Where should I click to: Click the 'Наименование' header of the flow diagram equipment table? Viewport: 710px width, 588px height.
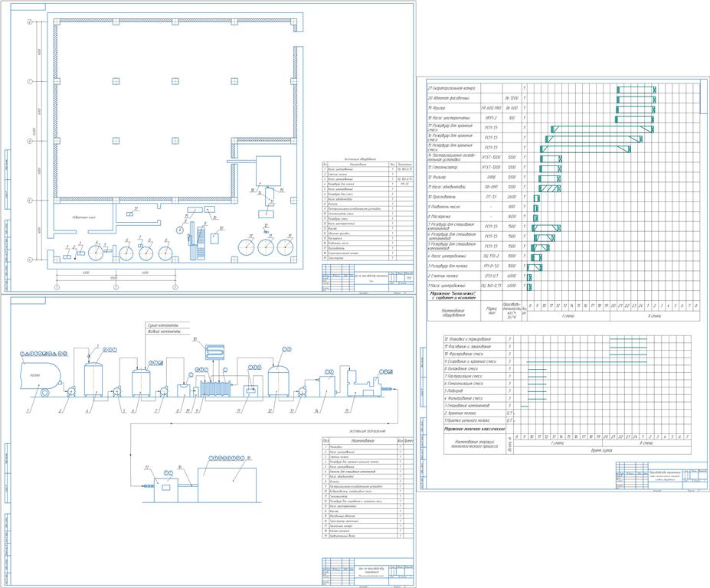362,440
